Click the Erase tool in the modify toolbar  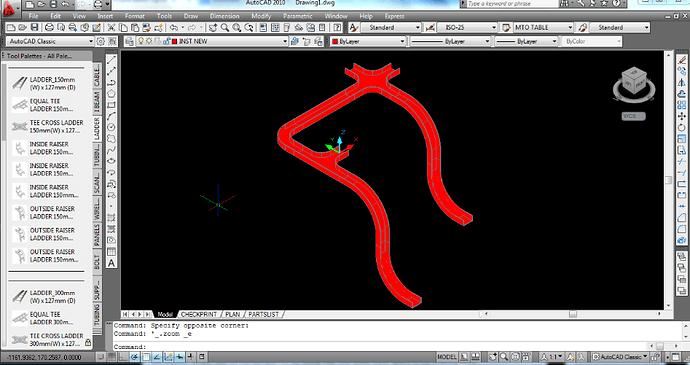coord(682,60)
